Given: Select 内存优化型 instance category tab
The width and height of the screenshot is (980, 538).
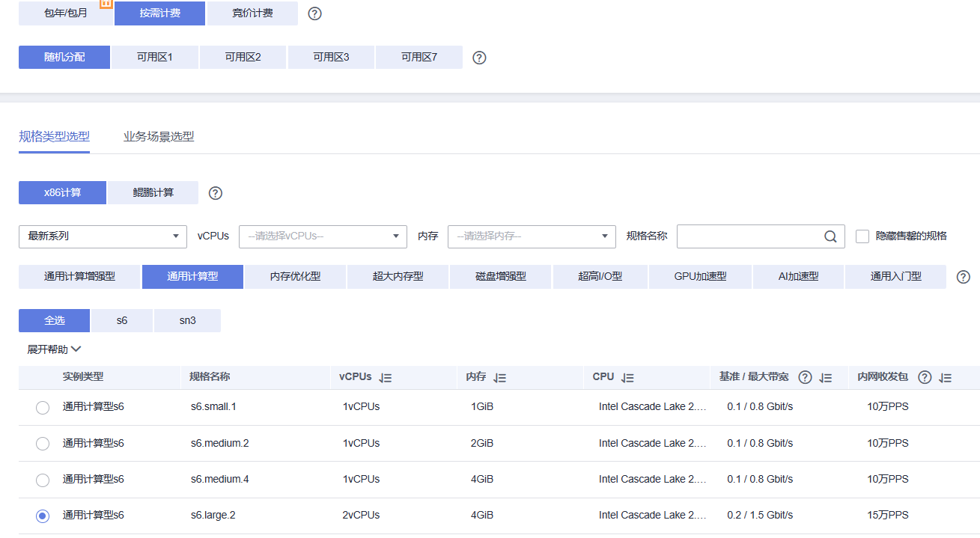Looking at the screenshot, I should (295, 277).
